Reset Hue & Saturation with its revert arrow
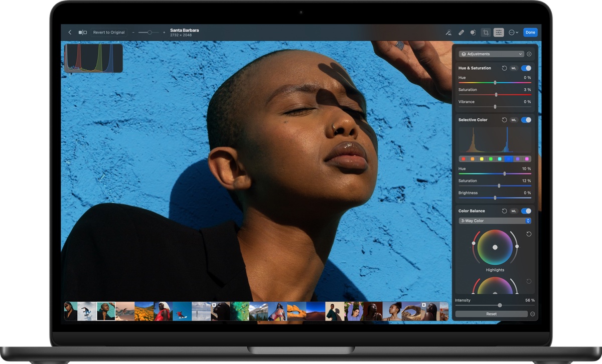The image size is (602, 364). [504, 68]
